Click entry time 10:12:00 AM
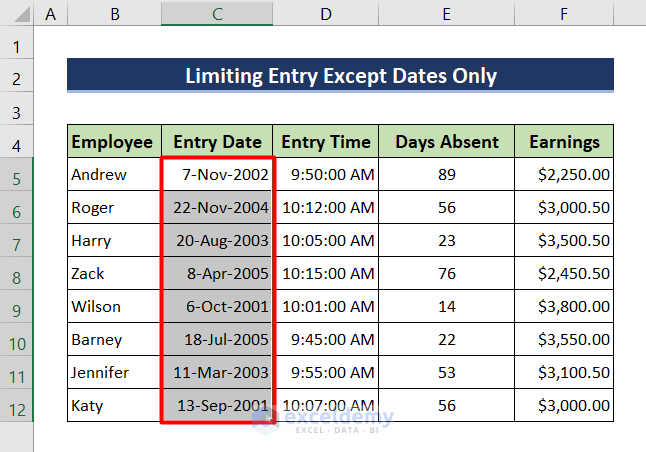 pos(326,208)
